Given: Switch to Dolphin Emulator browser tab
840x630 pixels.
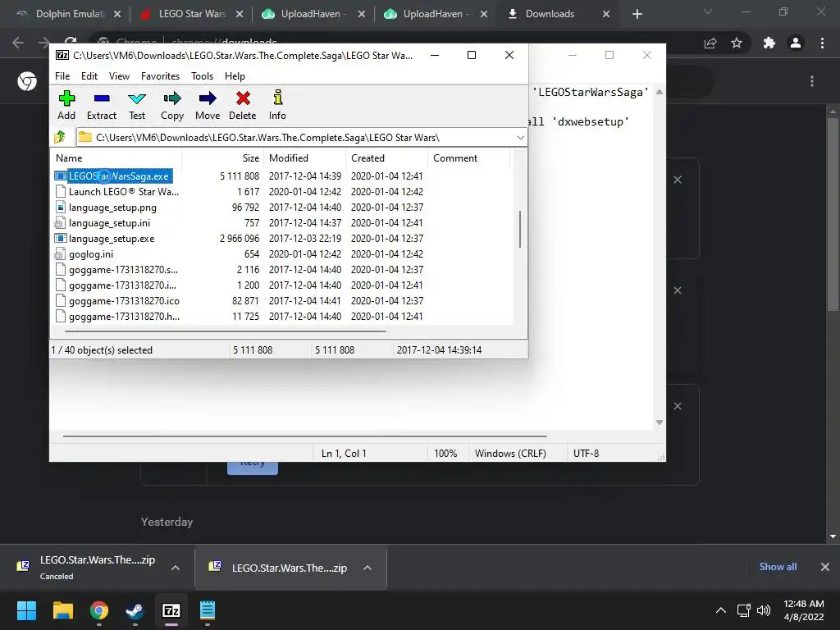Looking at the screenshot, I should pos(70,14).
